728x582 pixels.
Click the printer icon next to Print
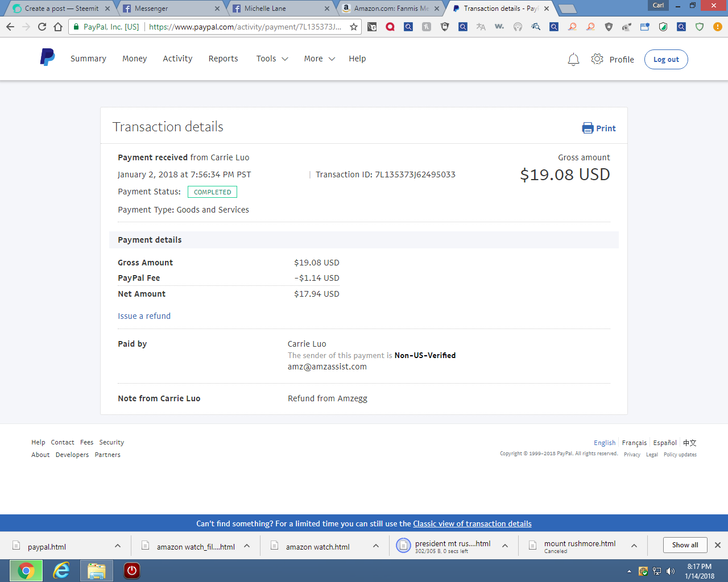pyautogui.click(x=588, y=128)
